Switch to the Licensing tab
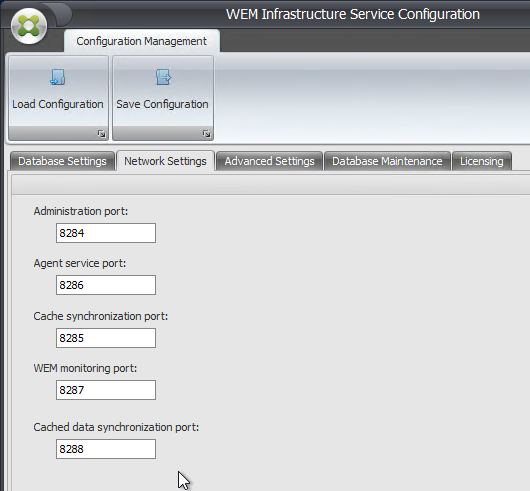Viewport: 530px width, 491px height. pyautogui.click(x=482, y=161)
